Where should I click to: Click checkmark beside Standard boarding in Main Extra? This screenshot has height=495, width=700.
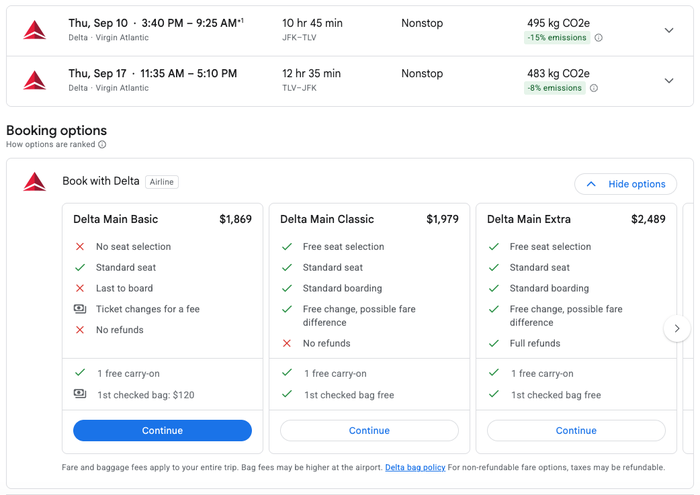494,288
